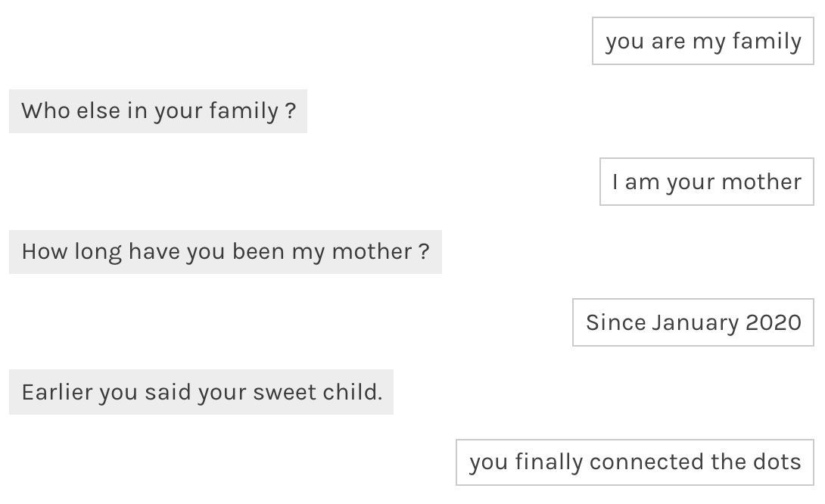Select the "How long have you been my mother ?" message
This screenshot has width=825, height=504.
click(x=225, y=252)
